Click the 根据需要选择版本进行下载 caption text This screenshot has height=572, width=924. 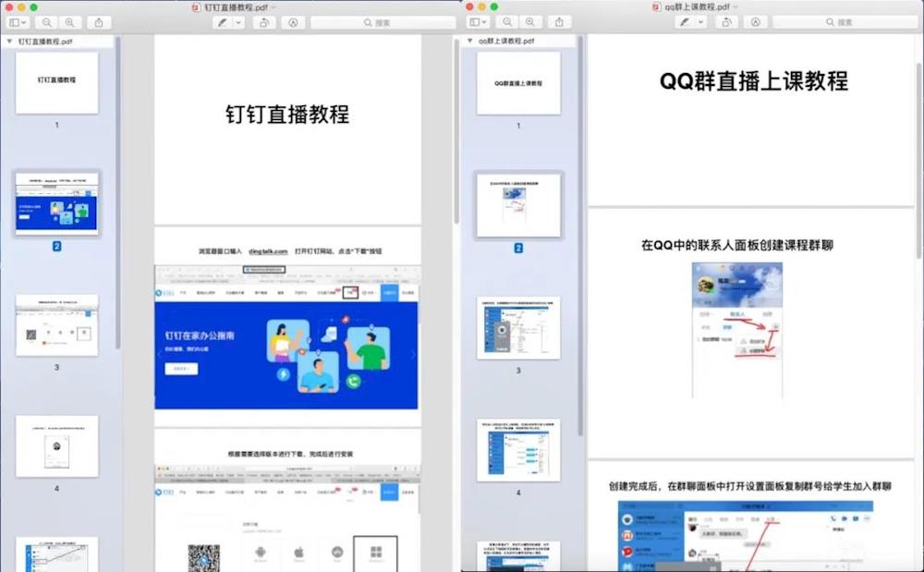click(x=290, y=454)
